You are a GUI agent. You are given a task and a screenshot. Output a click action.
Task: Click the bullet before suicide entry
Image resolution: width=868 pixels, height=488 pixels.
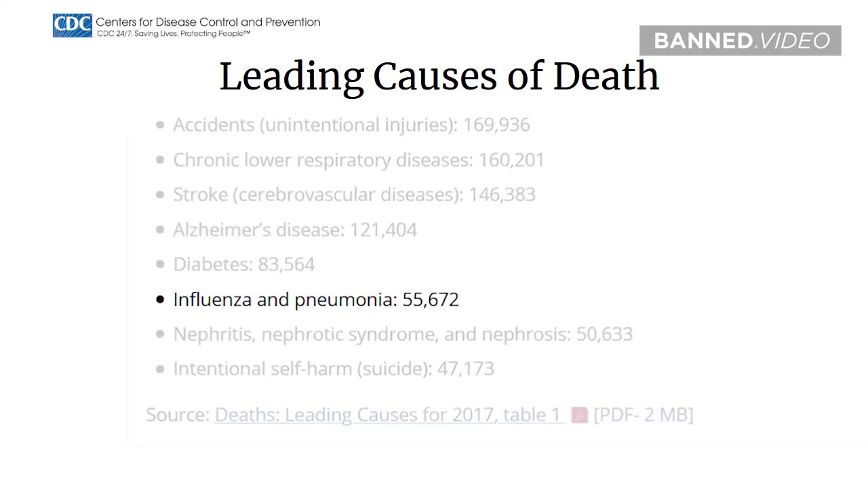click(x=160, y=369)
